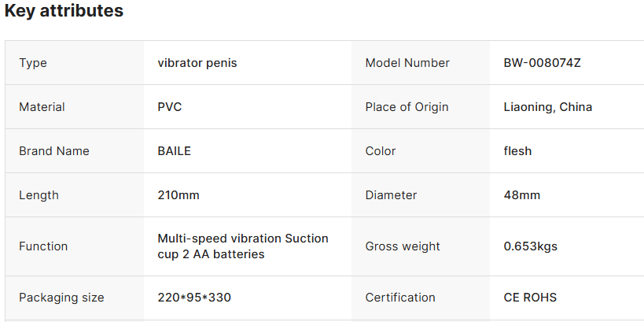The width and height of the screenshot is (644, 322).
Task: Select the 48mm diameter value
Action: (x=521, y=195)
